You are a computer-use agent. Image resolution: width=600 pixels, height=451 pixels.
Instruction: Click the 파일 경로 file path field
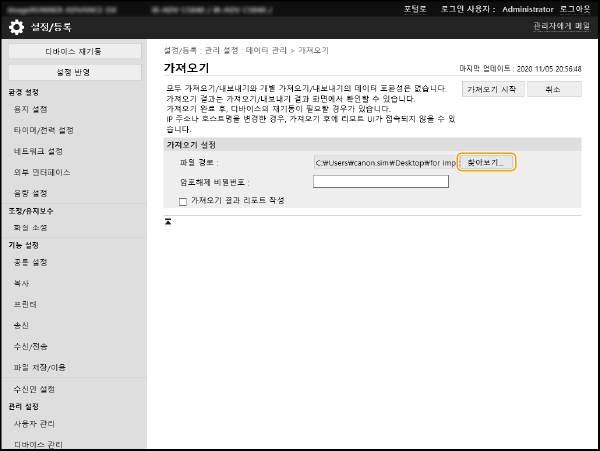coord(384,162)
